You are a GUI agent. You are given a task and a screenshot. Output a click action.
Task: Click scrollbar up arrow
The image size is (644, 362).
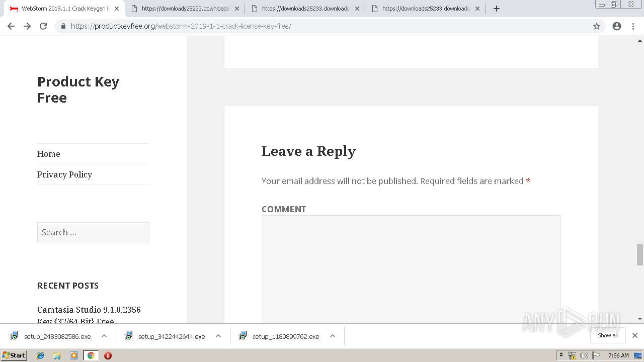pyautogui.click(x=640, y=40)
